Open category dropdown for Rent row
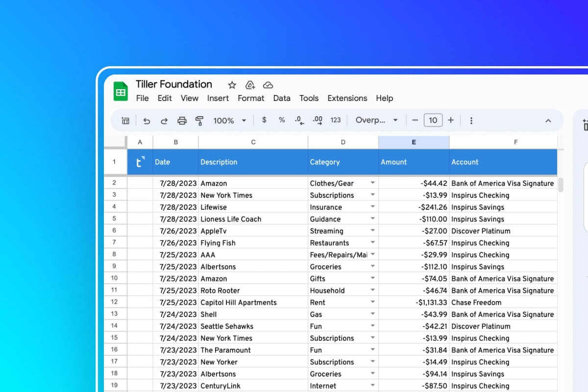 tap(373, 302)
